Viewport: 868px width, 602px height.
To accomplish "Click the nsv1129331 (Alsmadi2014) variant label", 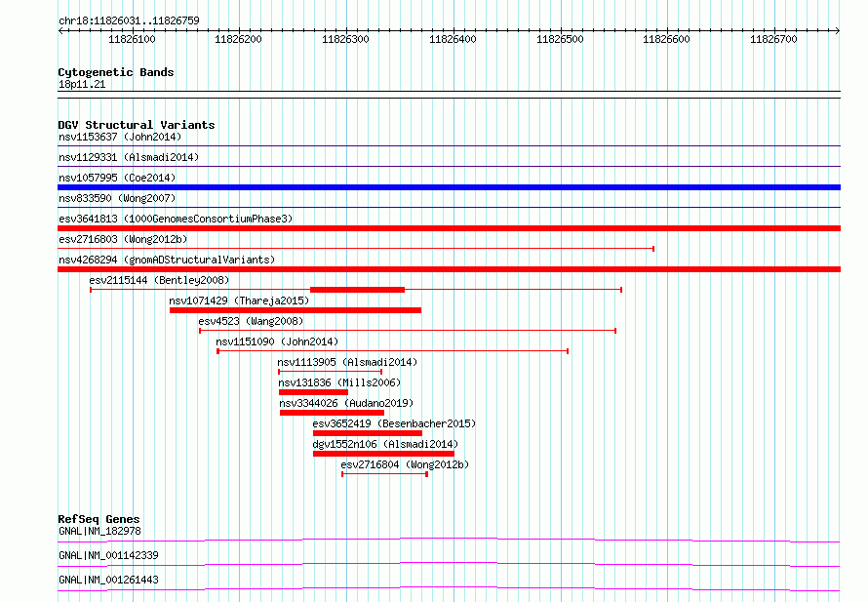I will (129, 157).
